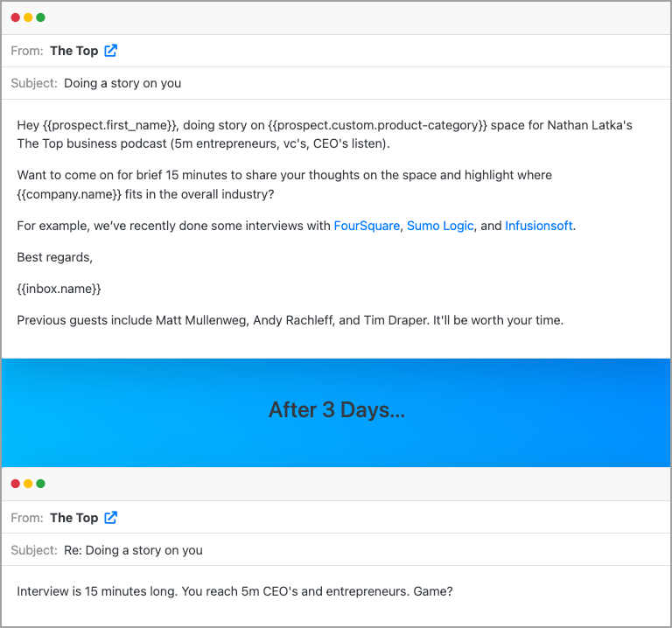Image resolution: width=672 pixels, height=628 pixels.
Task: Open external link icon in follow-up email's From row
Action: (x=110, y=518)
